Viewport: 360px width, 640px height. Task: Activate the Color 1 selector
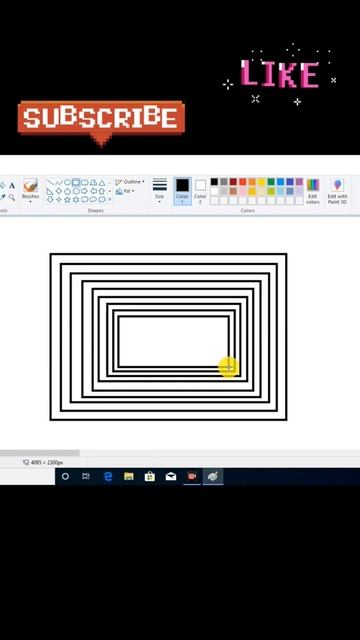[x=182, y=191]
